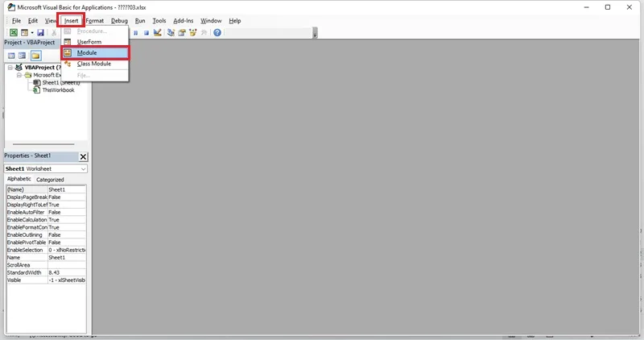Open the Tools menu
644x340 pixels.
(159, 21)
